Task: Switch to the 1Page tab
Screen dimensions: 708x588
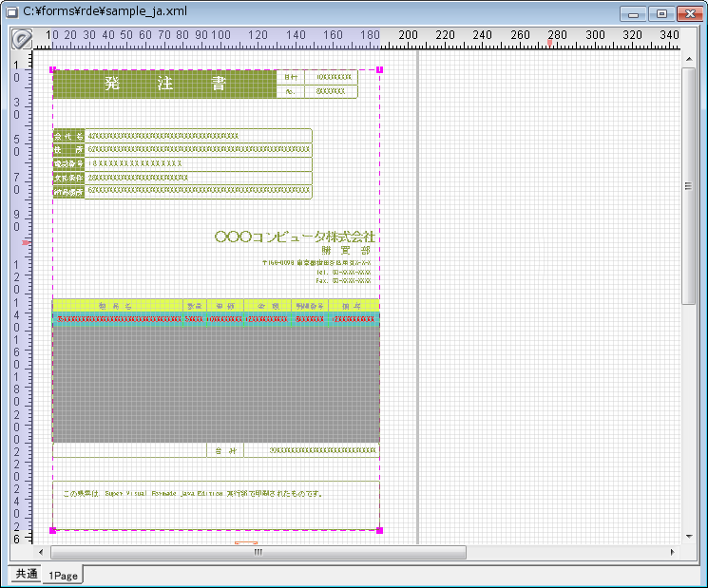Action: point(64,576)
